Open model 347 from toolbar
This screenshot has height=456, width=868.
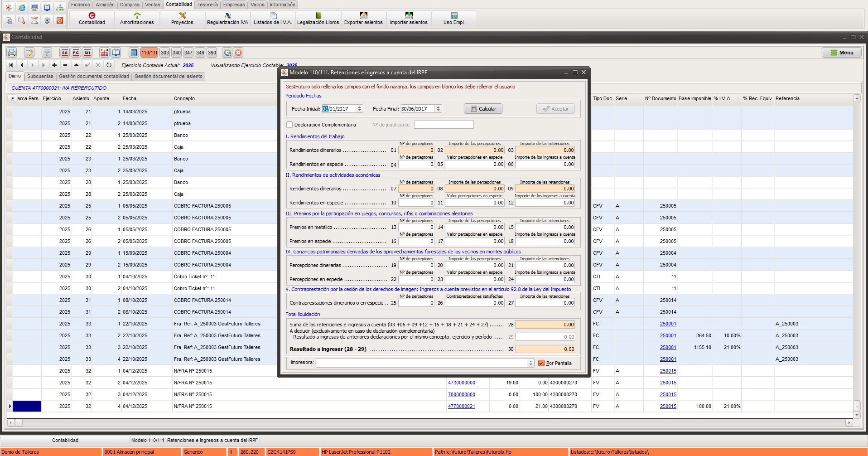click(x=188, y=53)
